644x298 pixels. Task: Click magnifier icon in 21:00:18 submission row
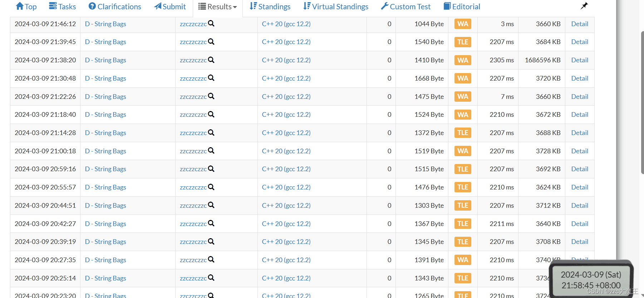tap(211, 150)
